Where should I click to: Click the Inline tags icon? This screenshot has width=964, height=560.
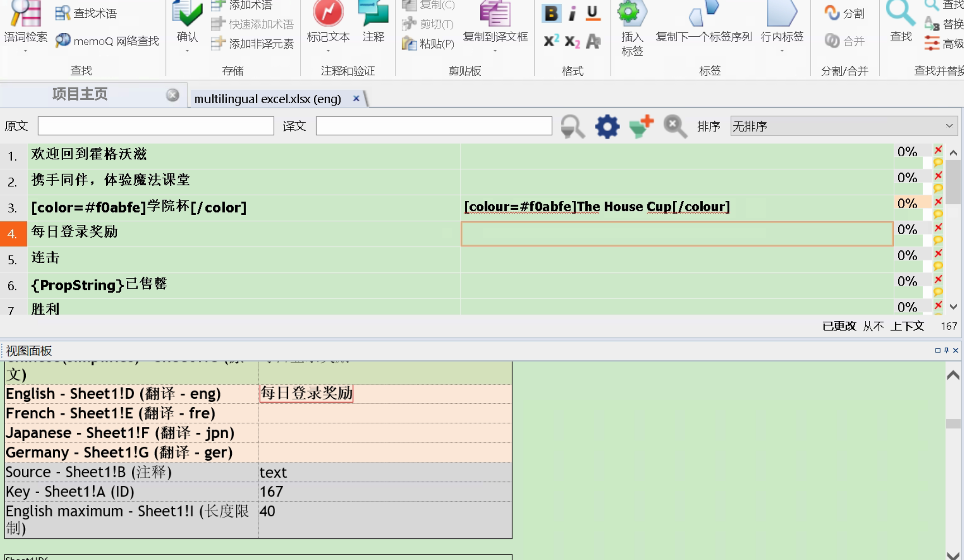click(x=782, y=13)
